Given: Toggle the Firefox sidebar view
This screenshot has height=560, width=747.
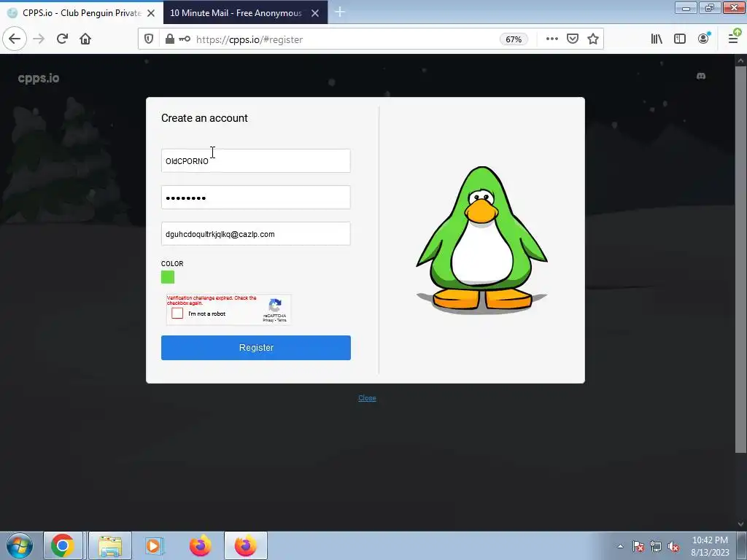Looking at the screenshot, I should click(680, 39).
